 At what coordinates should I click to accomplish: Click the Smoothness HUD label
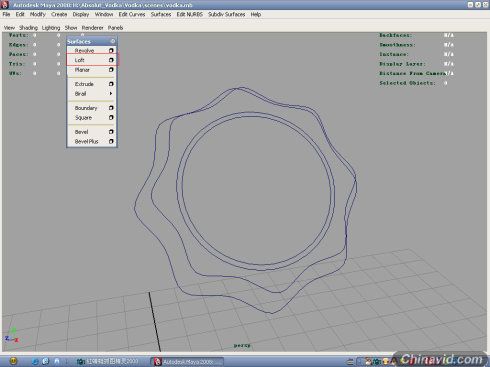pos(397,45)
